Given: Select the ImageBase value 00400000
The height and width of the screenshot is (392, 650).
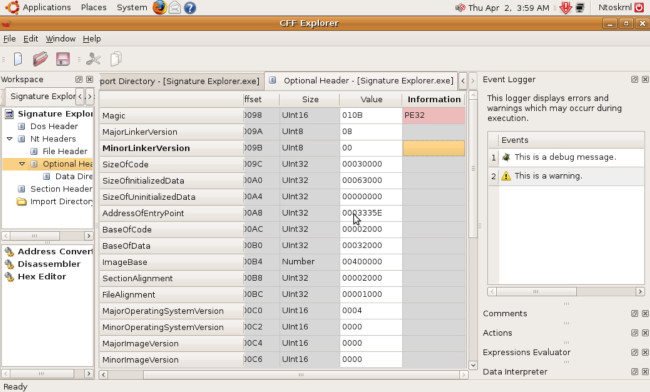Looking at the screenshot, I should coord(371,262).
